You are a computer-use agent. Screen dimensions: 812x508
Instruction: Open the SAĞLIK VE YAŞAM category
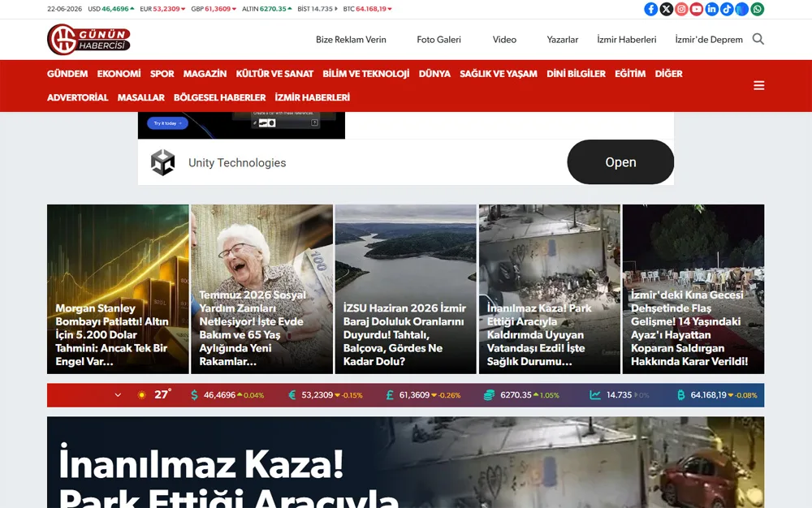click(x=499, y=74)
